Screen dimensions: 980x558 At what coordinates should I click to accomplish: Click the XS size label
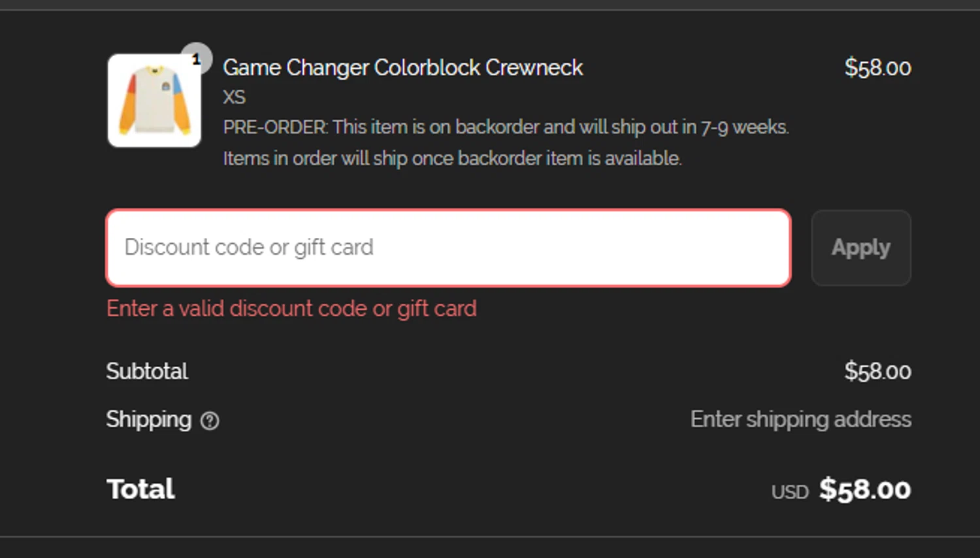[234, 97]
